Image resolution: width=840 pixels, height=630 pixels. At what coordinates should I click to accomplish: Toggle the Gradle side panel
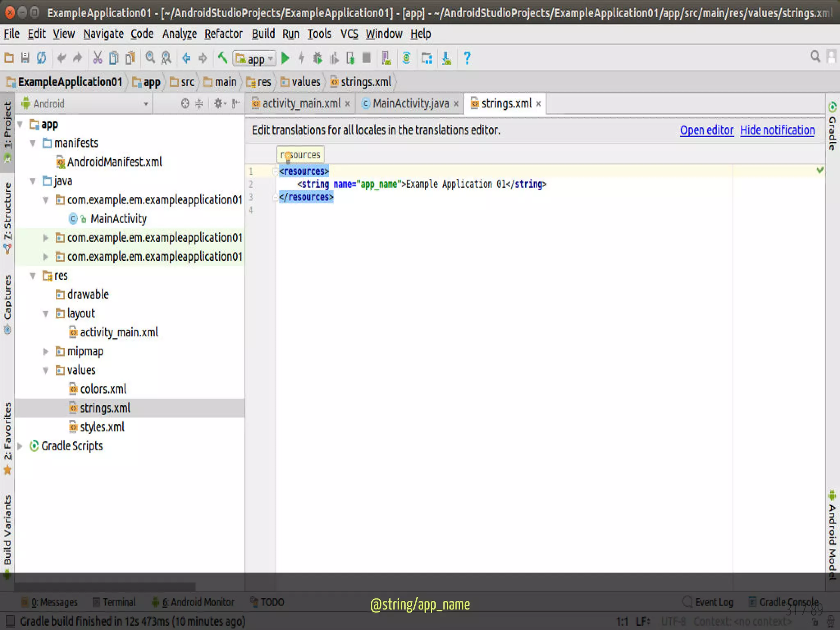tap(832, 126)
